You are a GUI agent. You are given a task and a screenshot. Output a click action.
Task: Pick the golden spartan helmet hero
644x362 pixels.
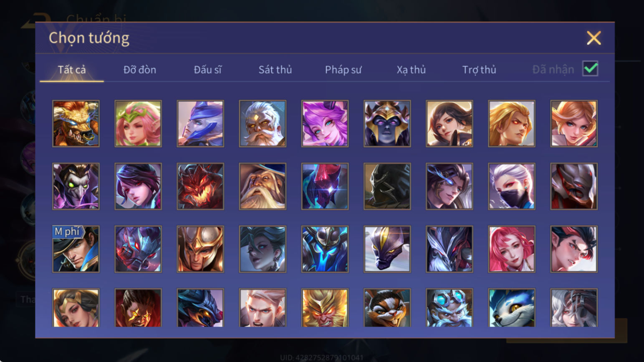[x=200, y=249]
